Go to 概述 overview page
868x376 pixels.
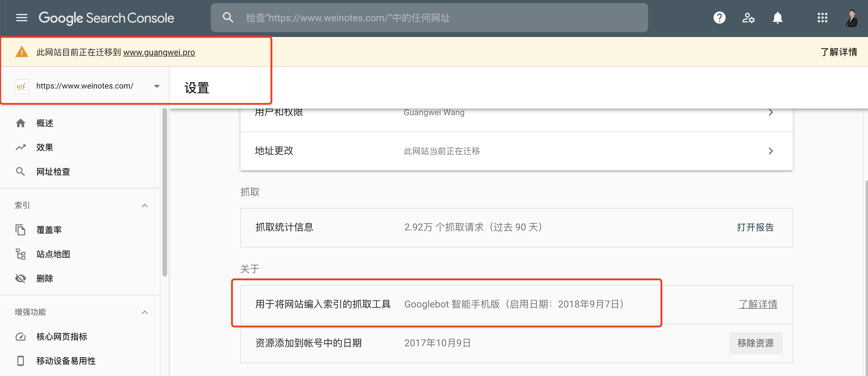click(x=45, y=123)
